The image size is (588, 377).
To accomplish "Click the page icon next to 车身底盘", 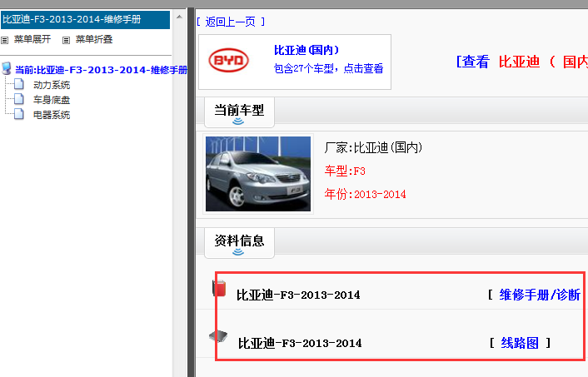I will 19,99.
